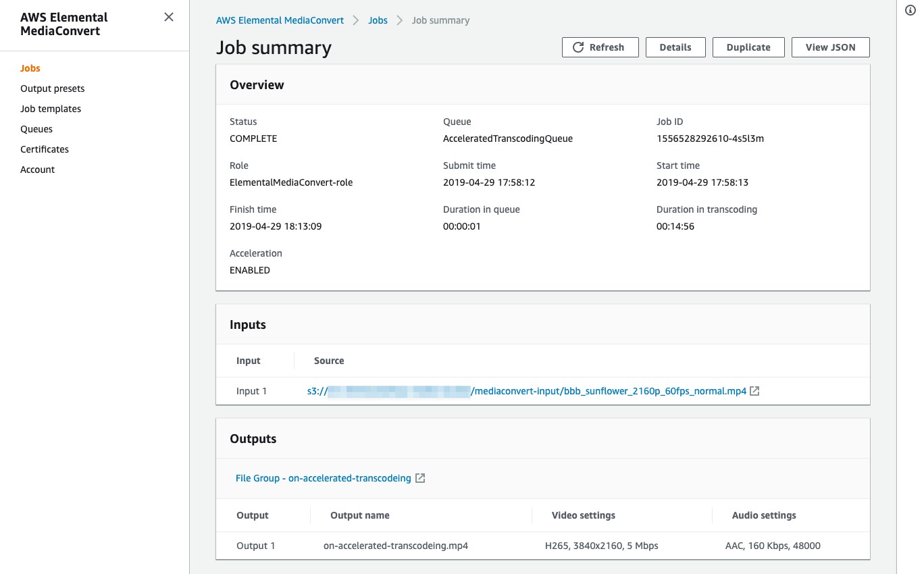Click the Output 1 row cell
This screenshot has height=574, width=924.
pyautogui.click(x=256, y=546)
